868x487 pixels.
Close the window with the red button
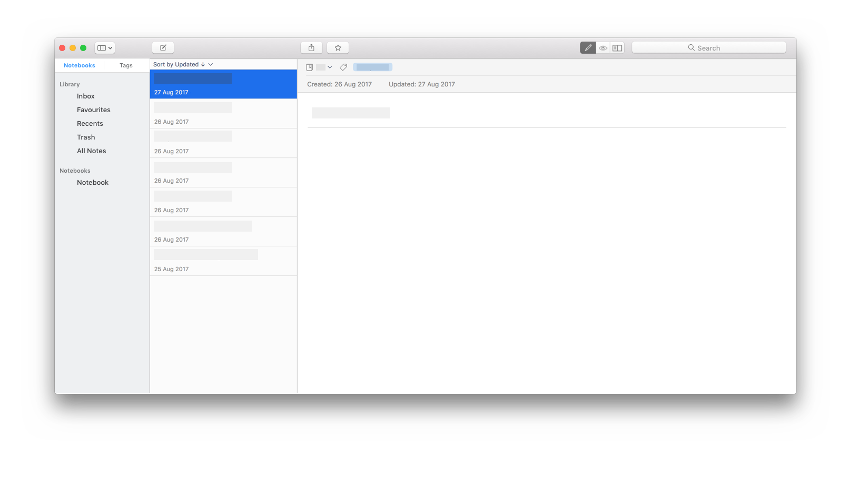(x=62, y=48)
